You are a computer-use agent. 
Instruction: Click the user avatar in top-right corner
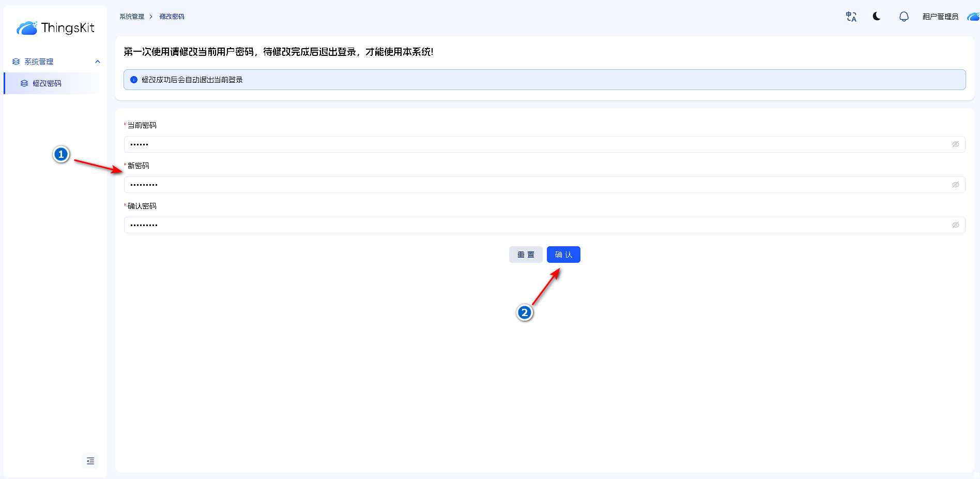click(x=973, y=17)
